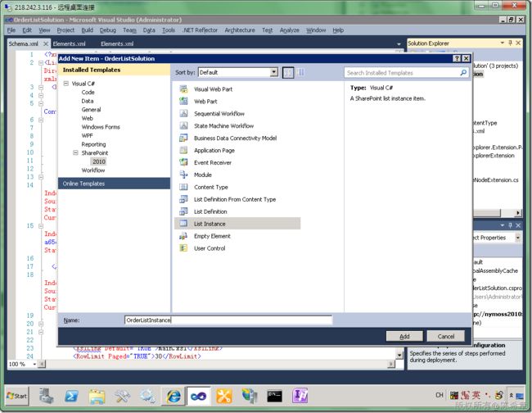The width and height of the screenshot is (532, 413).
Task: Select the Windows Forms category
Action: point(101,127)
